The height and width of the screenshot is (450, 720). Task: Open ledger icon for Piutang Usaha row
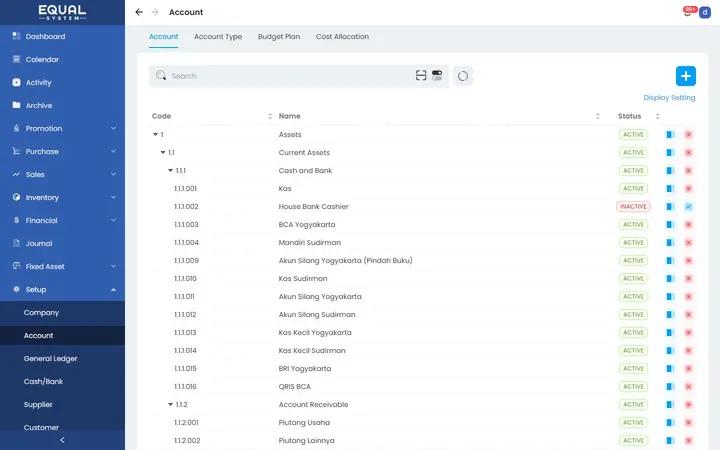pos(670,422)
